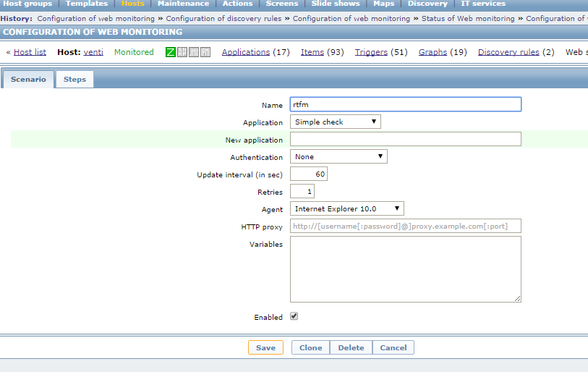
Task: Click the Save button
Action: pos(265,347)
